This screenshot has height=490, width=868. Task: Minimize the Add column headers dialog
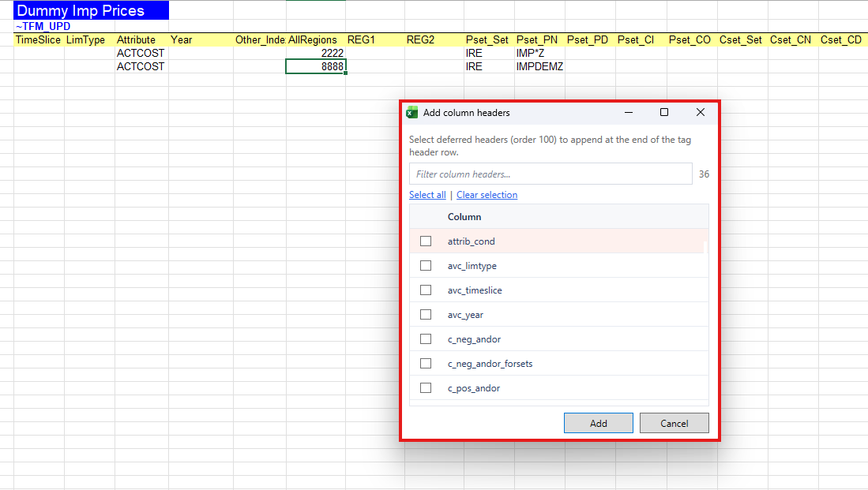(629, 112)
